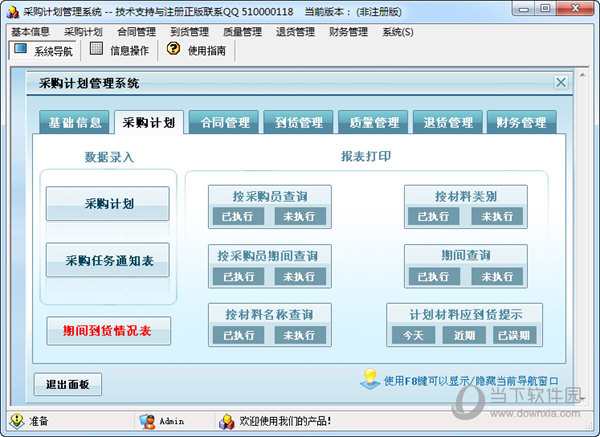Click the 报表打印 heading

366,156
